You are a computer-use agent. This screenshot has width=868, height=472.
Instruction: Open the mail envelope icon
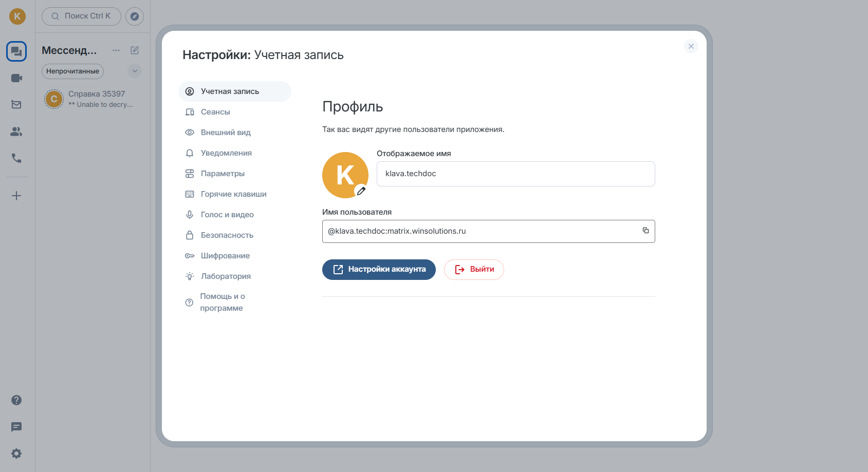(x=16, y=105)
